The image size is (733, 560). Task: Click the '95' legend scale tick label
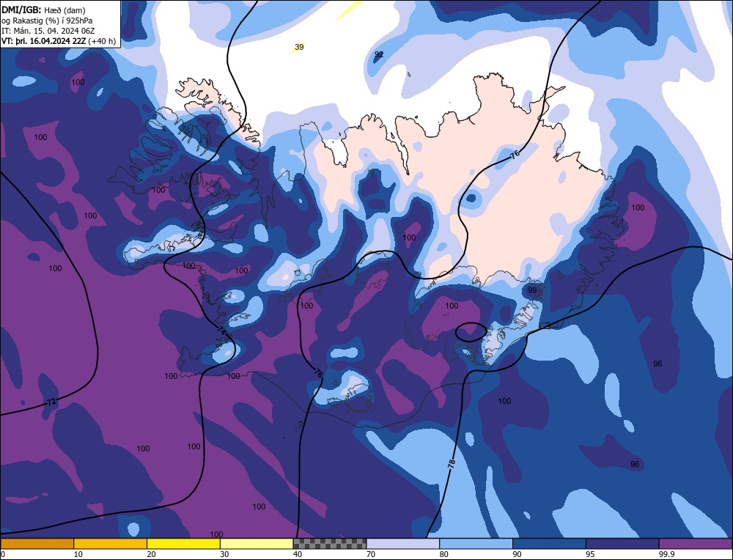pos(590,554)
